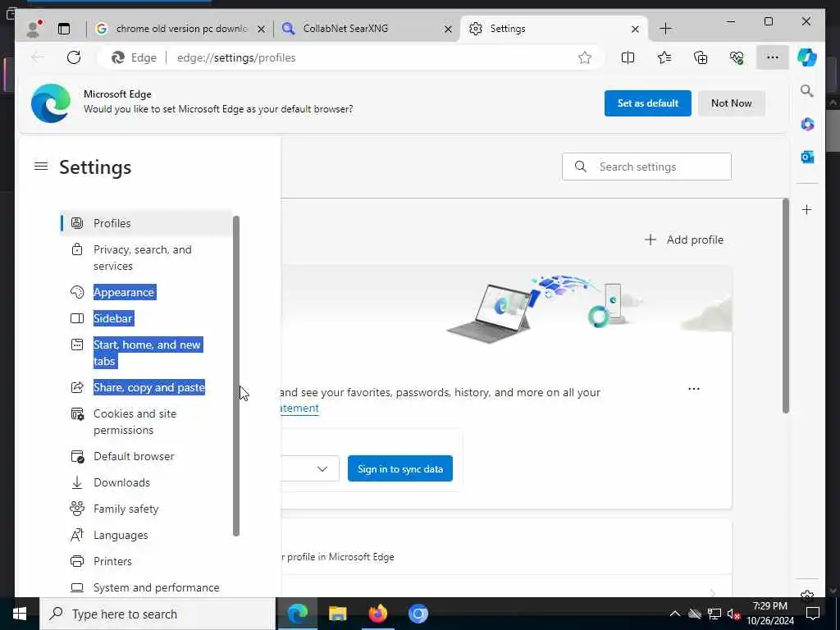Click Sign in to sync data

click(x=400, y=468)
